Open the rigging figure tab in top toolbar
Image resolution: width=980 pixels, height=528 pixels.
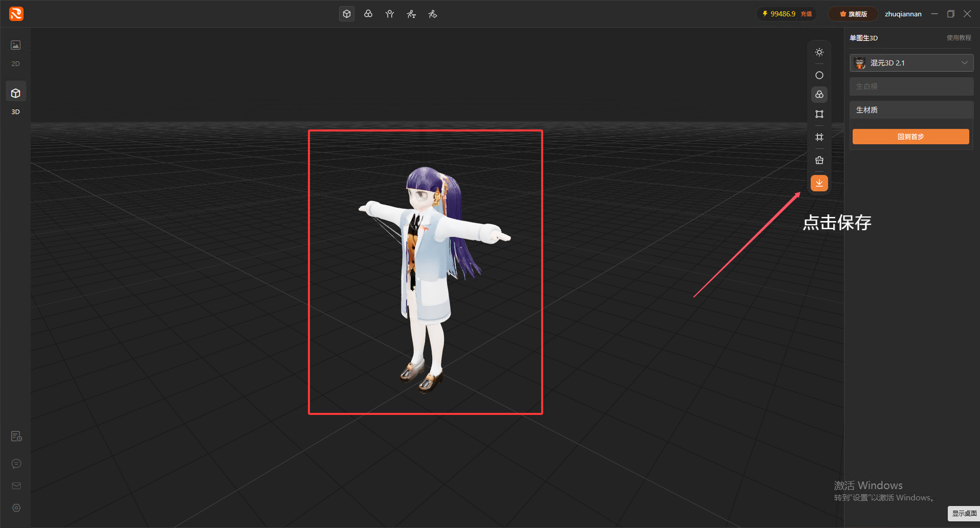[390, 14]
